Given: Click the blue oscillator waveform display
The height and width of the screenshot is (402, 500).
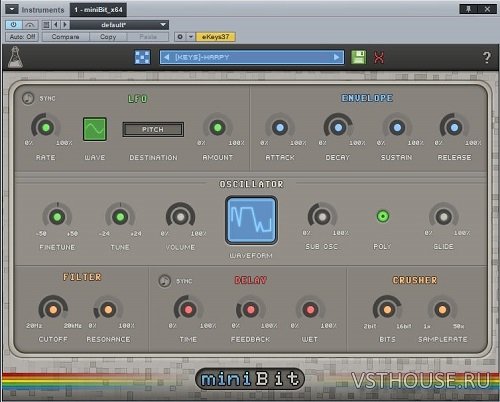Looking at the screenshot, I should (x=251, y=220).
